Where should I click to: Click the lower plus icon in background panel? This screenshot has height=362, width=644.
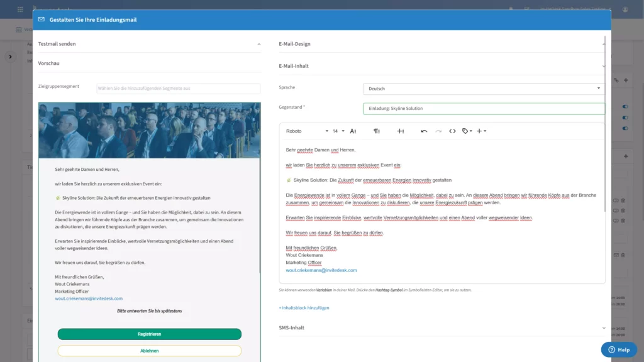coord(626,156)
